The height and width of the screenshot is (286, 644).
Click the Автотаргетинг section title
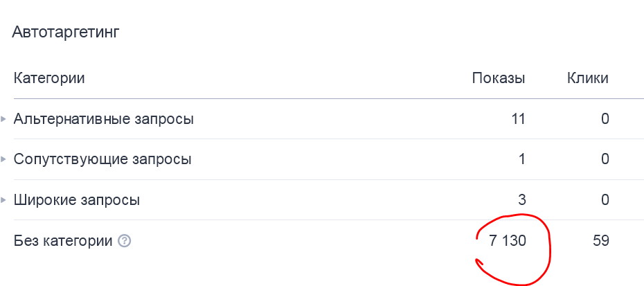tap(66, 33)
